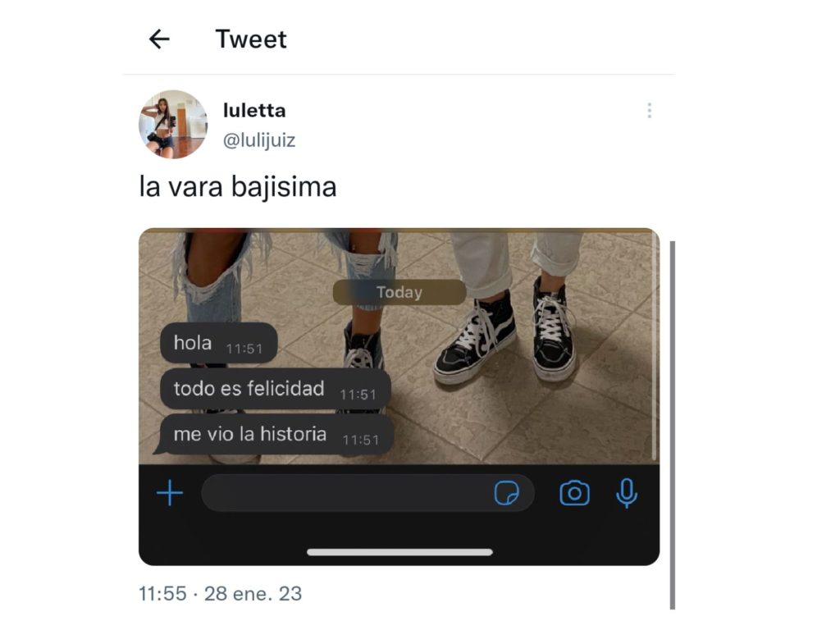Open the luletta display name link

coord(254,111)
